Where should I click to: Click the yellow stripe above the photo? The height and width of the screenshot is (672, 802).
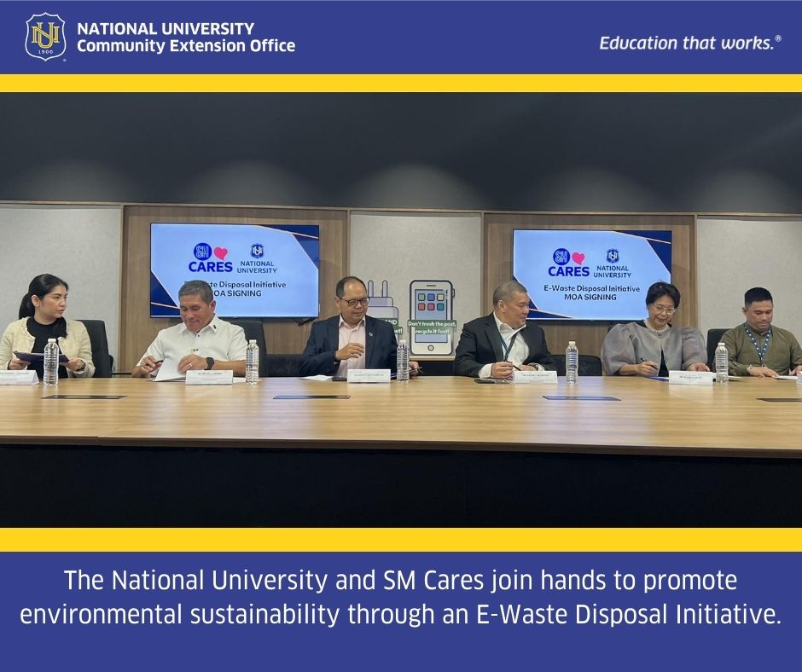(401, 83)
